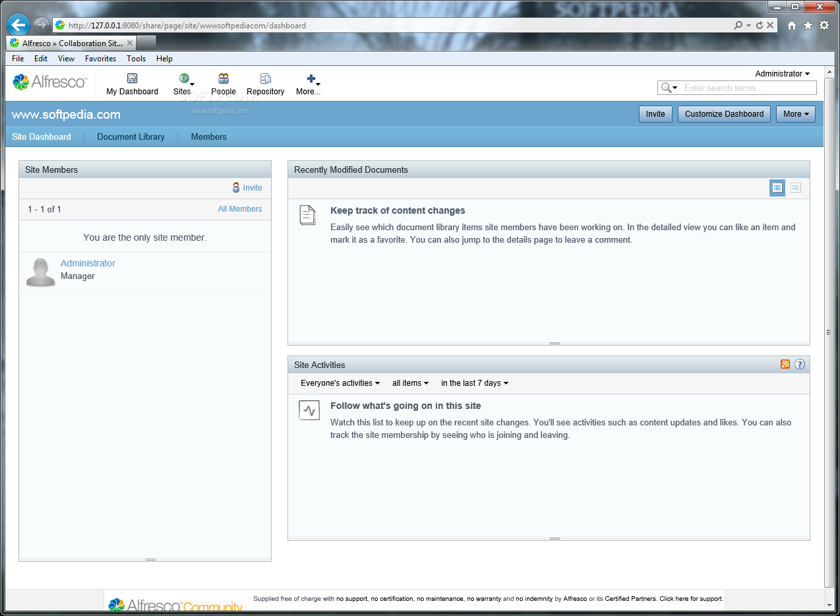Click the scrollbar down arrow
The image size is (840, 616).
829,605
